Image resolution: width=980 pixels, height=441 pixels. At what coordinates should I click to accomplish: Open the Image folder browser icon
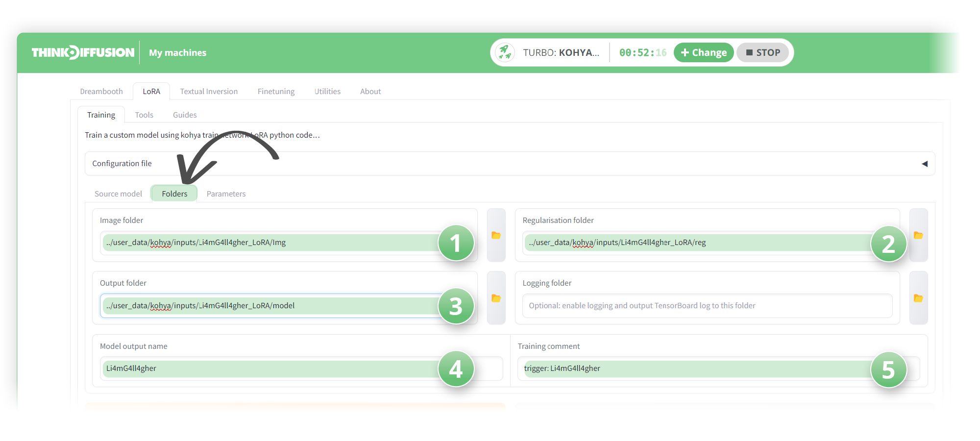496,235
